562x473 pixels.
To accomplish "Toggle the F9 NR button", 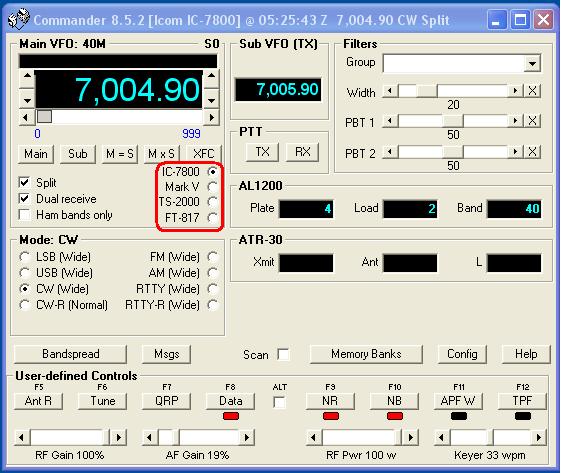I will [x=330, y=401].
